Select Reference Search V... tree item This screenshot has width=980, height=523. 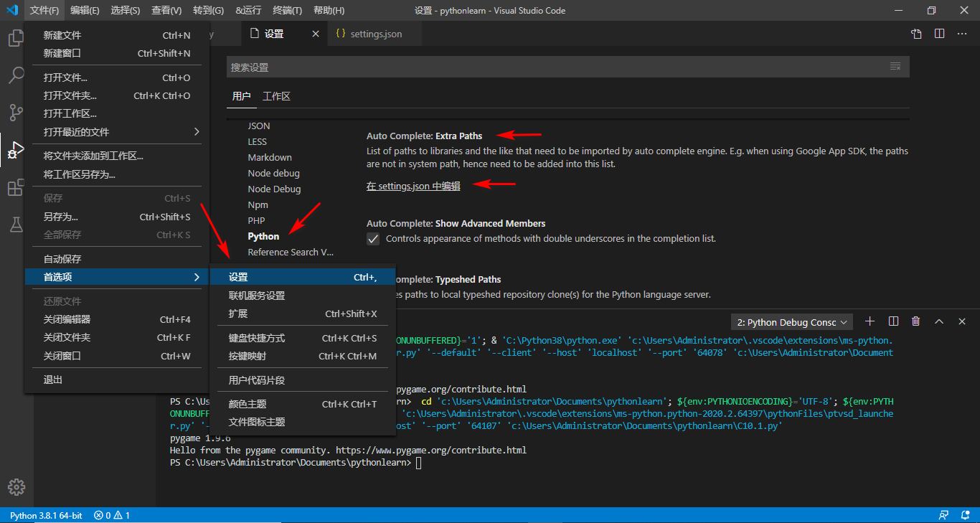click(x=291, y=252)
